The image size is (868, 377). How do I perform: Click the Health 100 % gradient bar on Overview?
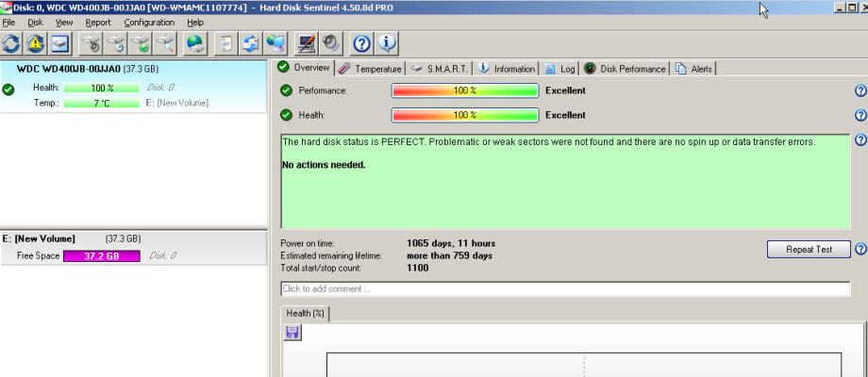465,115
